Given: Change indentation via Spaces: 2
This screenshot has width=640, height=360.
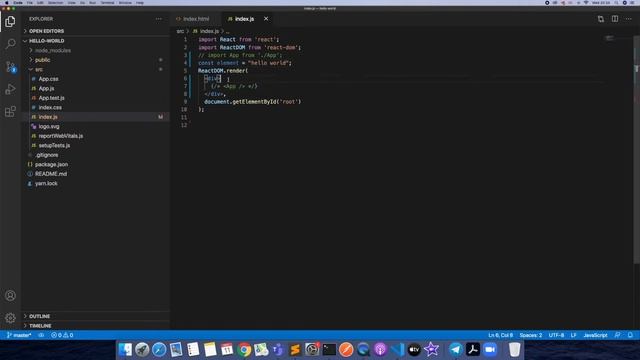Looking at the screenshot, I should tap(531, 335).
